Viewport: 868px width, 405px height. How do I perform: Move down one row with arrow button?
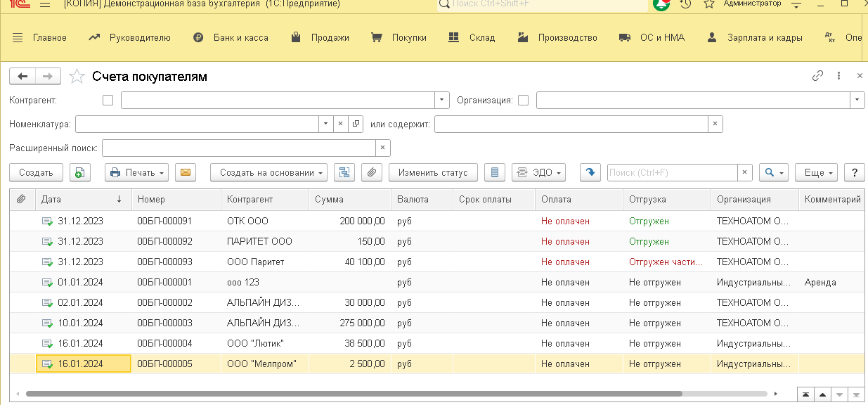[838, 394]
